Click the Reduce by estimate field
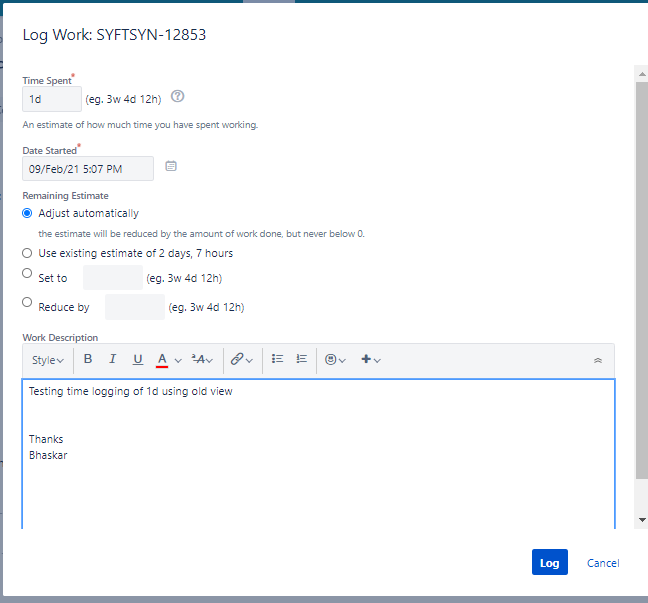Image resolution: width=648 pixels, height=603 pixels. point(135,307)
